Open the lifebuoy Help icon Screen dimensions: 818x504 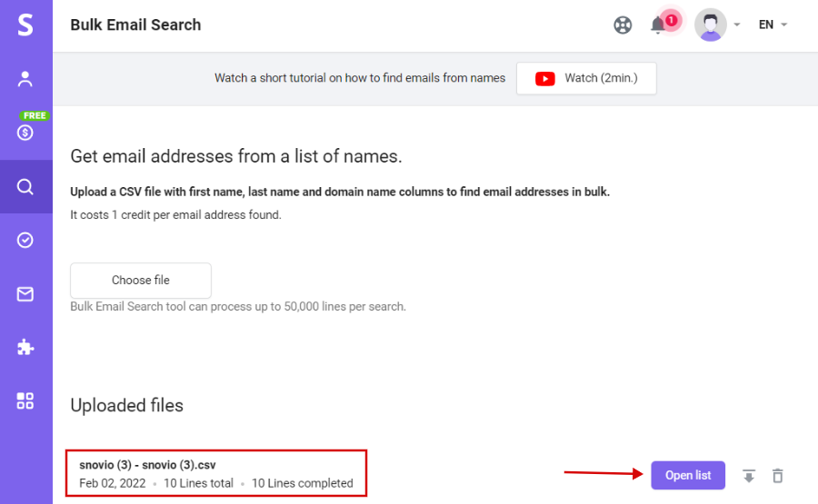click(x=623, y=25)
